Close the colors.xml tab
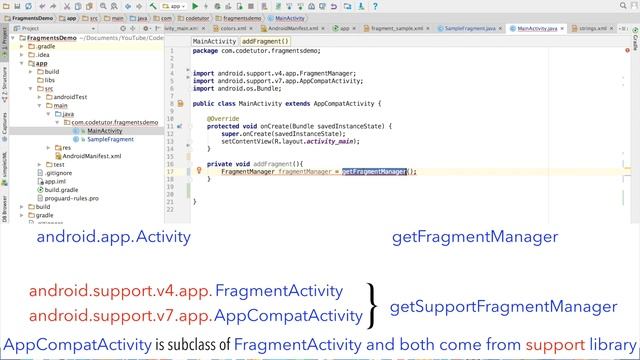 click(x=251, y=29)
